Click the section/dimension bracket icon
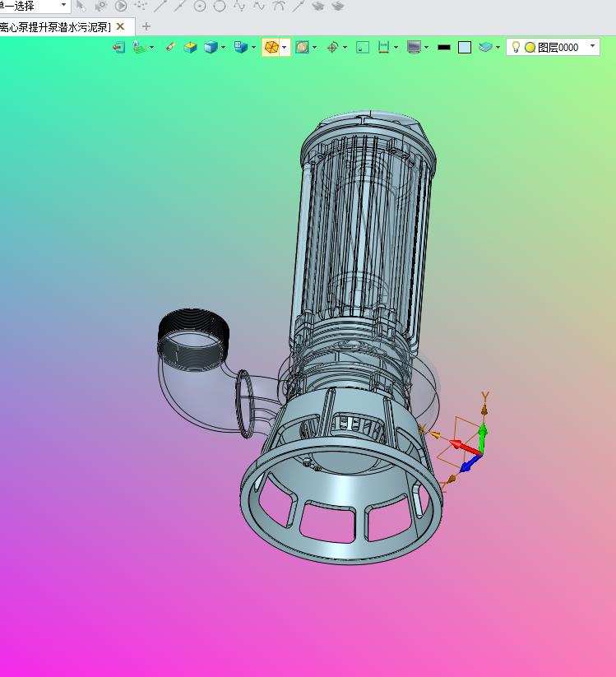This screenshot has width=616, height=677. click(383, 47)
